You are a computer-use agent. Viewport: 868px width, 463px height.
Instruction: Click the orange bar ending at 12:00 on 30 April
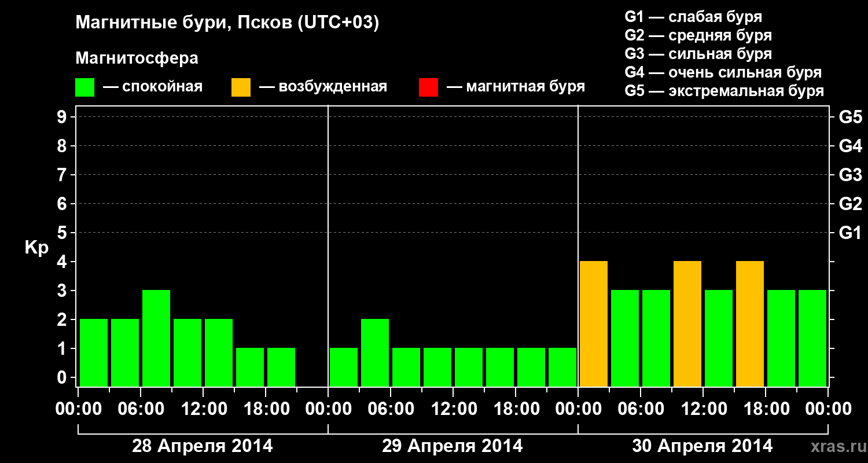687,324
